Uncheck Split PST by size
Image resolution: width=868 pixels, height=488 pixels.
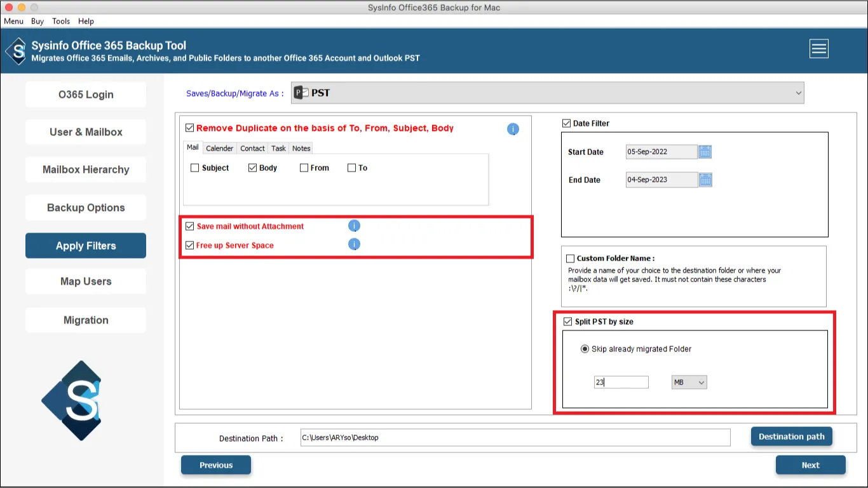(568, 322)
